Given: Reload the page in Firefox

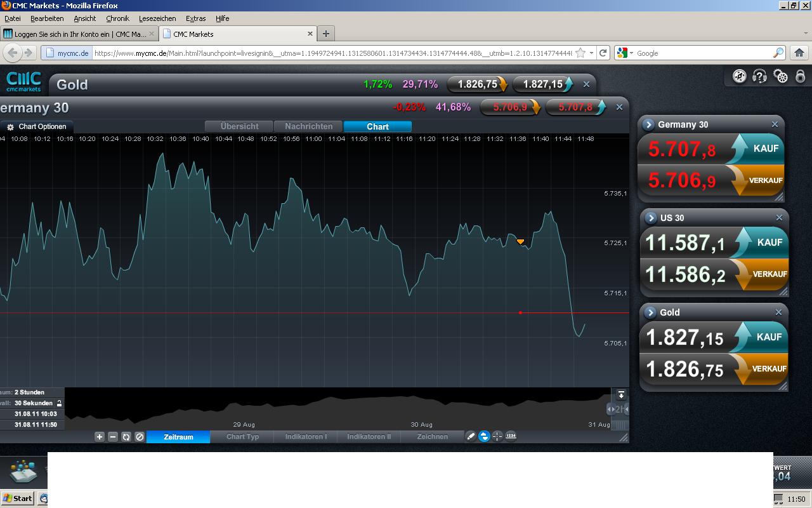Looking at the screenshot, I should (x=603, y=53).
